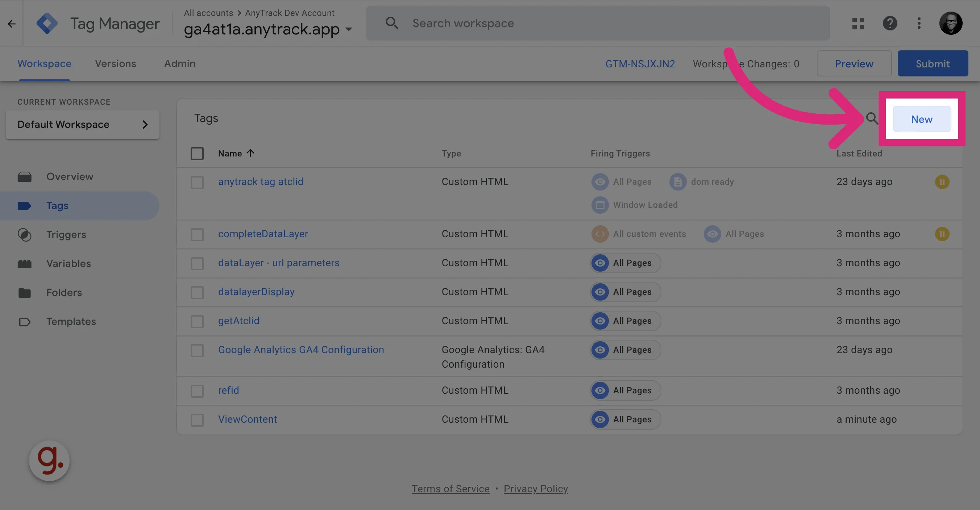Click the sort arrow next to Name
The height and width of the screenshot is (510, 980).
pos(250,153)
